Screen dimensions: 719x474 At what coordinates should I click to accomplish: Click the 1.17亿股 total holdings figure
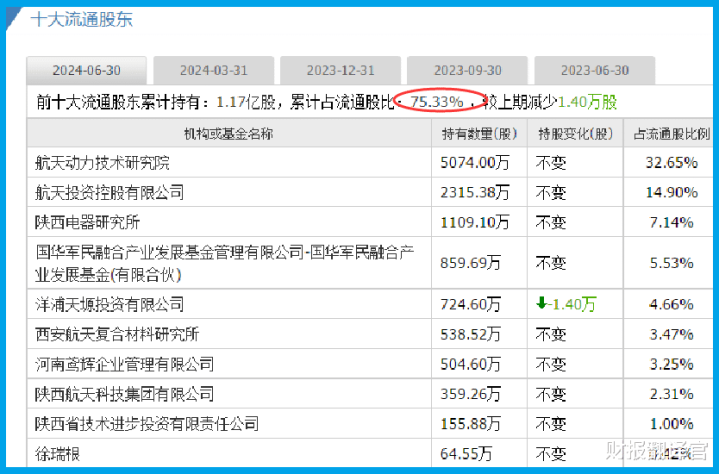coord(245,102)
